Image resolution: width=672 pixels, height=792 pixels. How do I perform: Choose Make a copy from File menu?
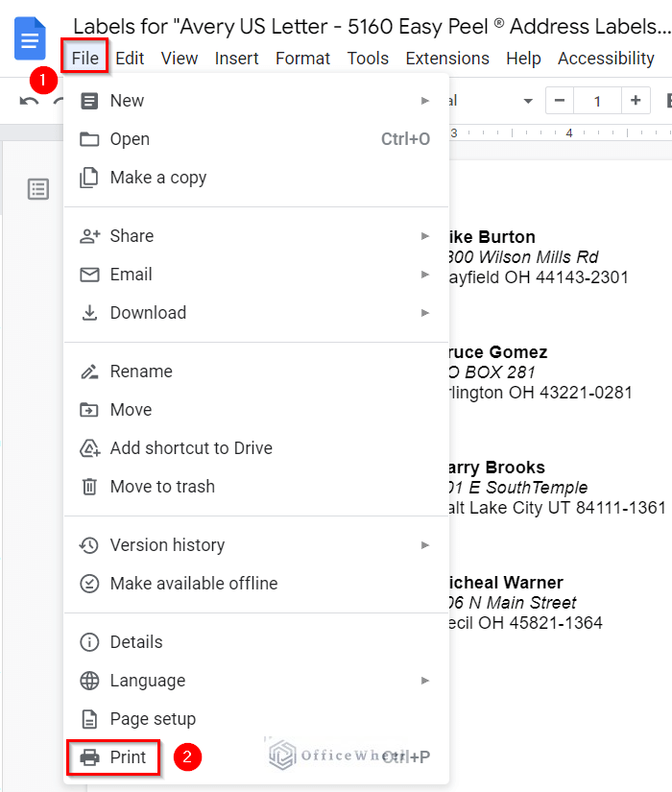click(157, 178)
